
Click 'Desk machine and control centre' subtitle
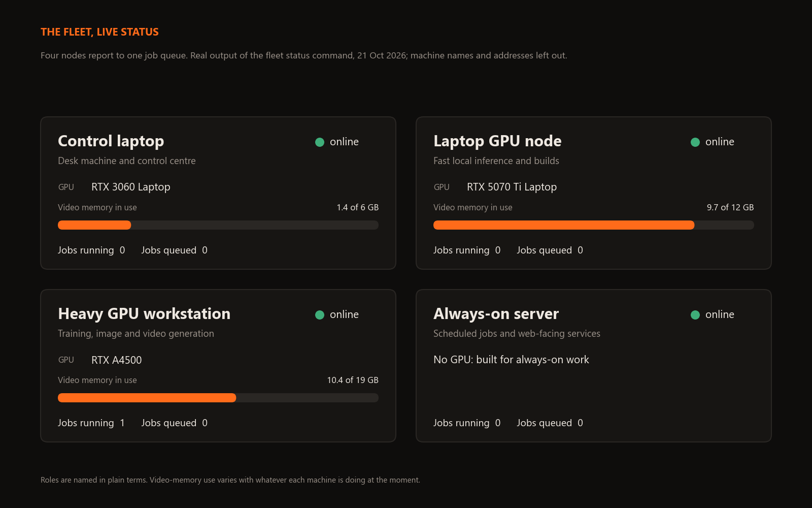tap(127, 161)
